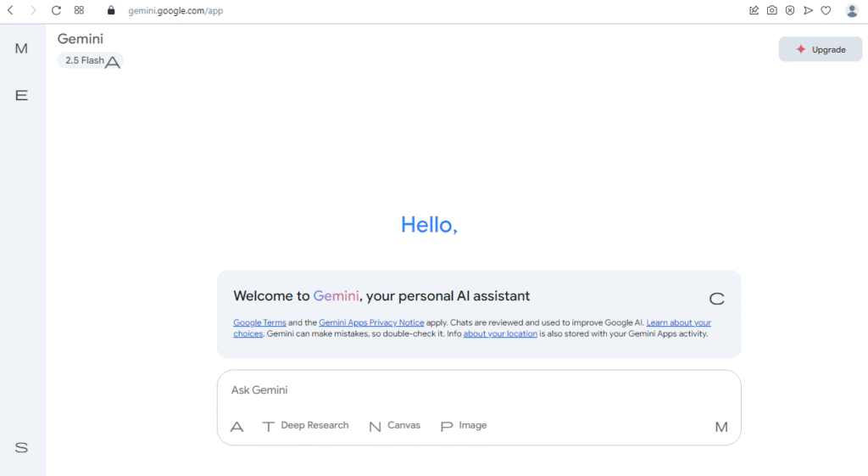This screenshot has width=868, height=476.
Task: Click the A glyph add-files icon in the prompt box
Action: click(237, 427)
